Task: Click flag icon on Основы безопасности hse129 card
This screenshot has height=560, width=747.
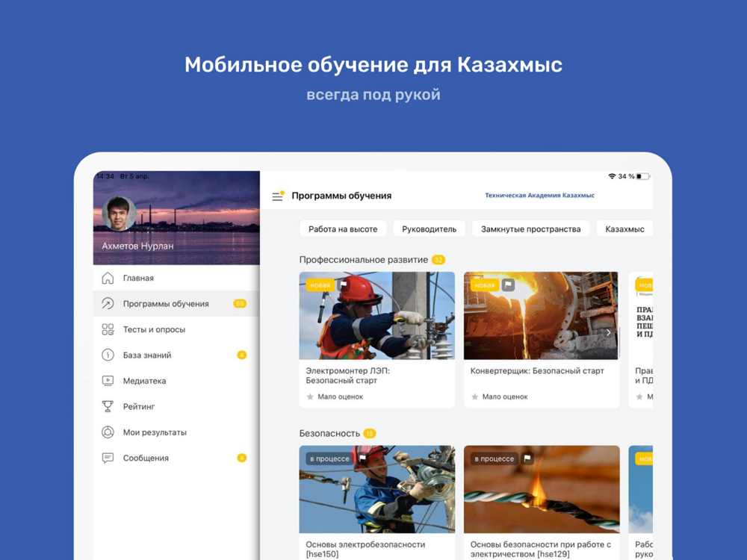Action: 527,458
